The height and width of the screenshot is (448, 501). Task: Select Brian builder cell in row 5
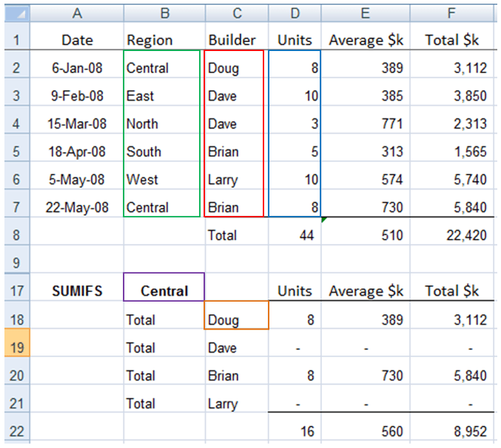[237, 147]
